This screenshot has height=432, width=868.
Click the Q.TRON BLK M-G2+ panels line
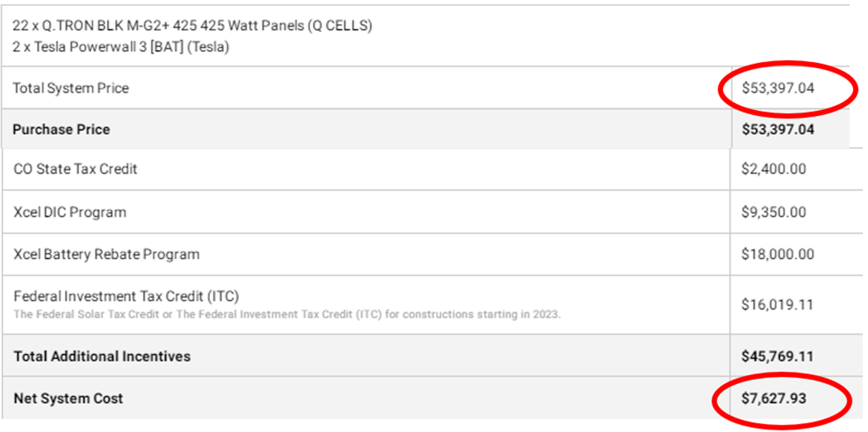[x=192, y=26]
